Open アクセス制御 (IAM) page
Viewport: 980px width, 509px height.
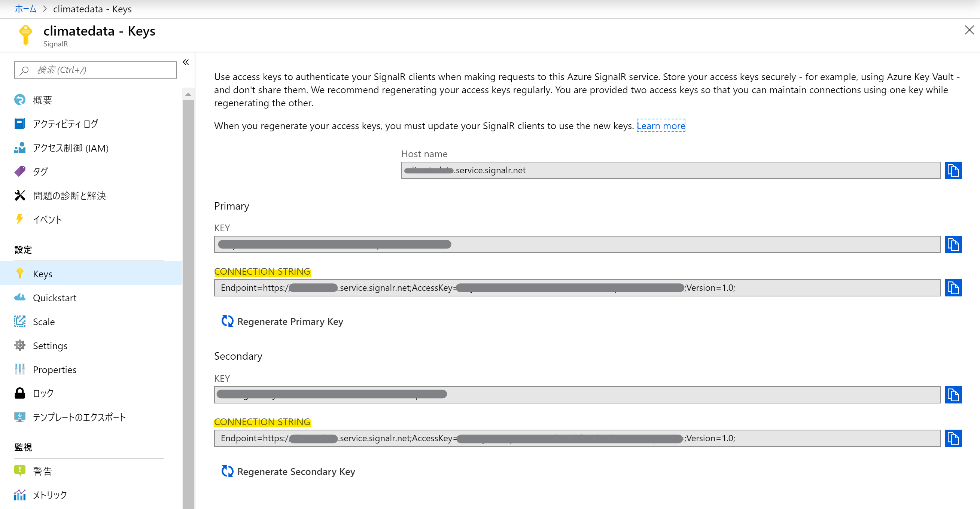pyautogui.click(x=70, y=147)
